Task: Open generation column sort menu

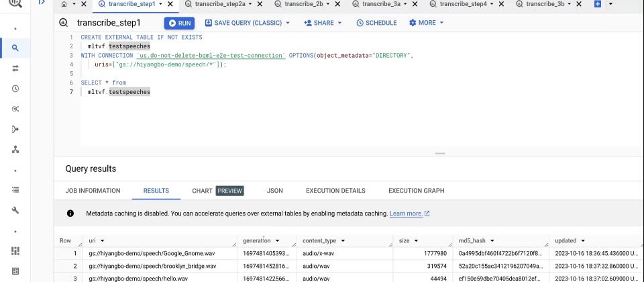Action: (278, 241)
